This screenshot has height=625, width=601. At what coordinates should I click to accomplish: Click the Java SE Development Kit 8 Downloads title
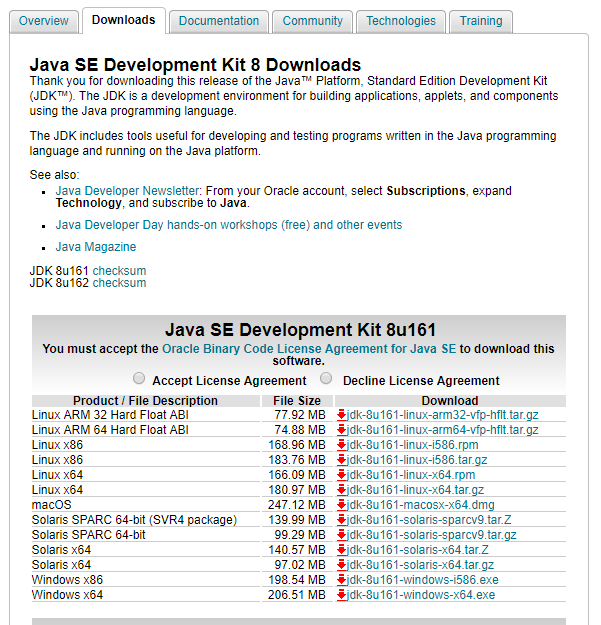pos(195,65)
